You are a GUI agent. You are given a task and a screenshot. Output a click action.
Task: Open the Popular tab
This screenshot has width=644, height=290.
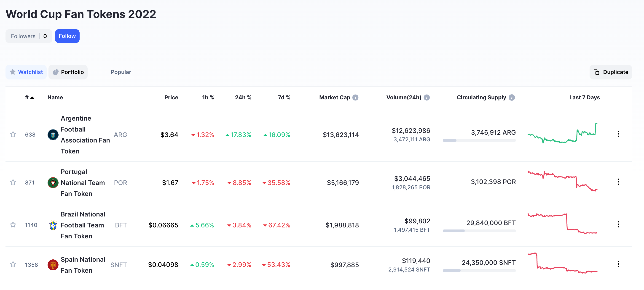tap(121, 72)
